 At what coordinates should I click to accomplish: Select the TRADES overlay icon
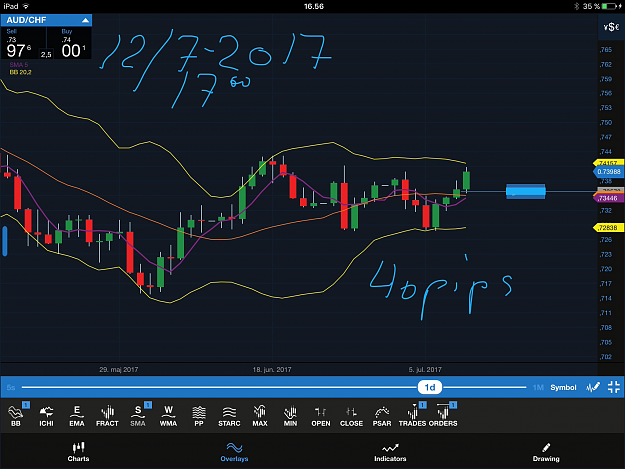(x=413, y=415)
